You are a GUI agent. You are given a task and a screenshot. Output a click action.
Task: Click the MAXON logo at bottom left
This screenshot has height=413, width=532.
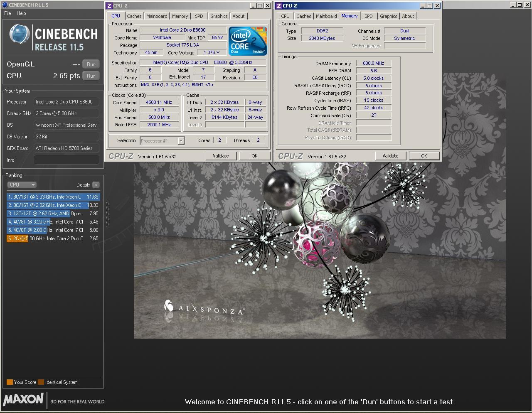click(23, 400)
